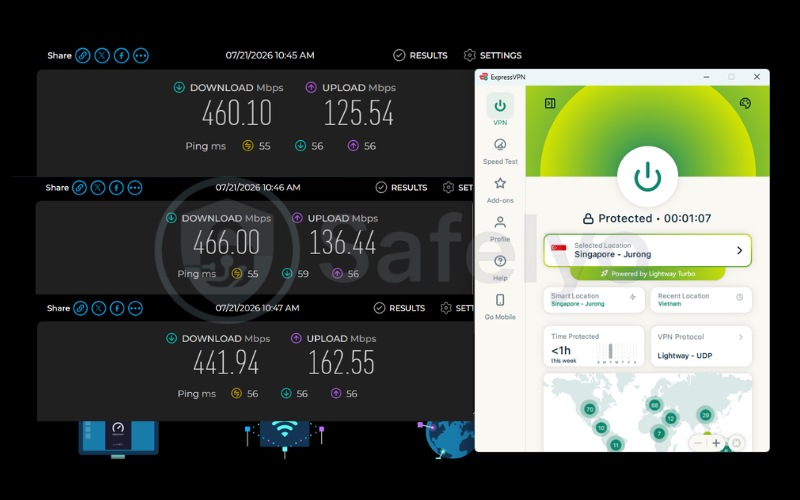Open the Time Protected card
This screenshot has height=500, width=800.
(x=594, y=346)
